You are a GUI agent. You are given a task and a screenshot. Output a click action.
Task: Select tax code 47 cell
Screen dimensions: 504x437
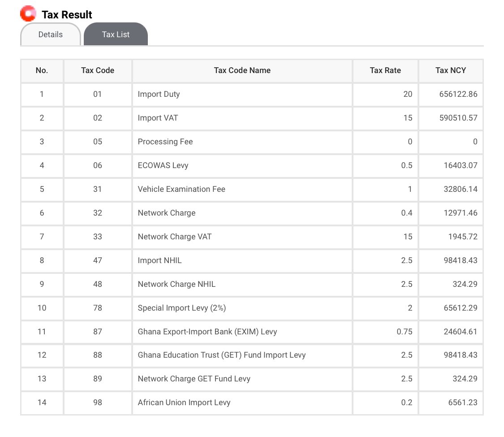98,260
